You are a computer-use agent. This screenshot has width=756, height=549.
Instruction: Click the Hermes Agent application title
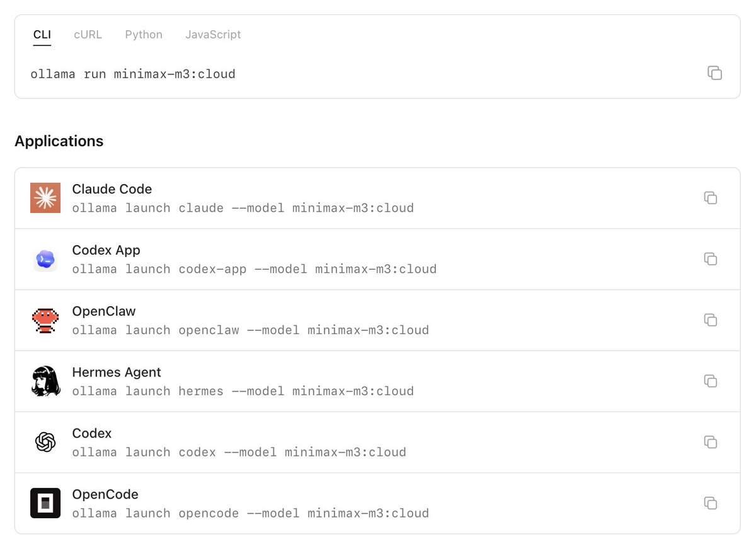tap(117, 373)
